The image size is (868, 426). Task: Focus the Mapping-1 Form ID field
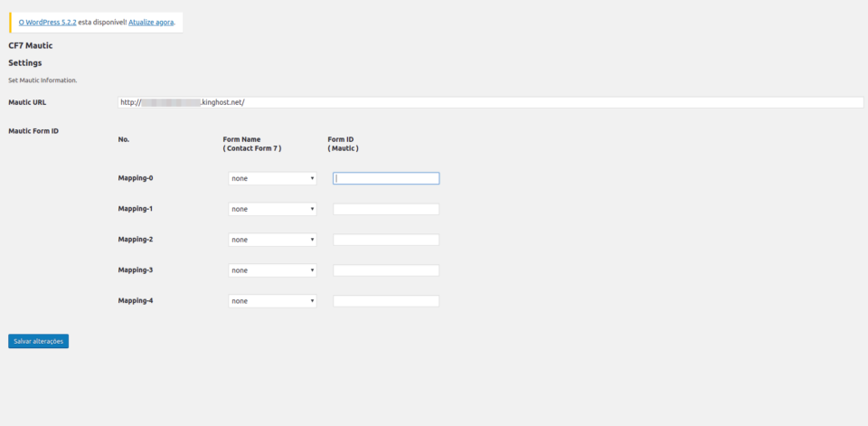click(x=386, y=209)
